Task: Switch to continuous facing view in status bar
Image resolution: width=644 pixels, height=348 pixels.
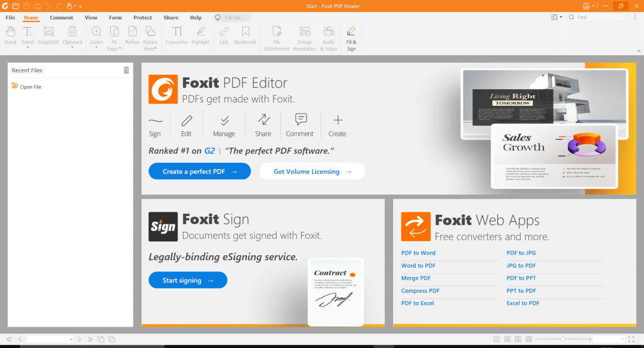Action: coord(528,339)
